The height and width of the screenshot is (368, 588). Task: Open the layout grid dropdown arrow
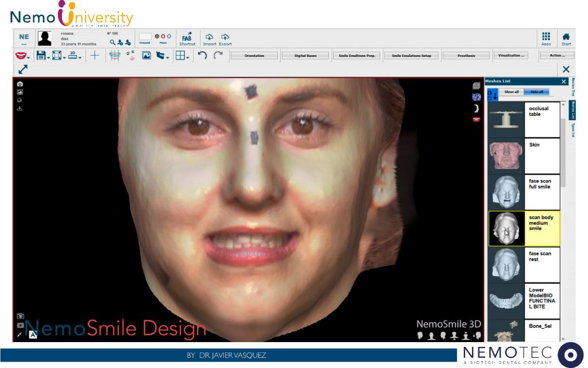pos(188,58)
